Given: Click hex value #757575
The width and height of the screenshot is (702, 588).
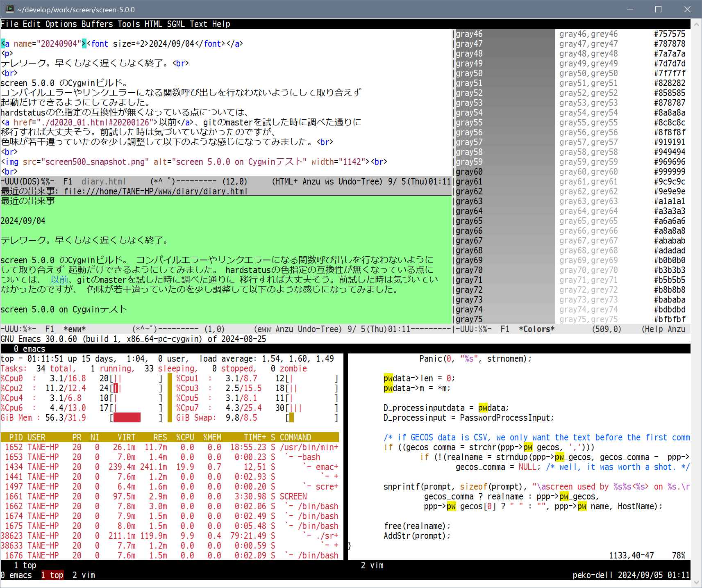Looking at the screenshot, I should (670, 34).
